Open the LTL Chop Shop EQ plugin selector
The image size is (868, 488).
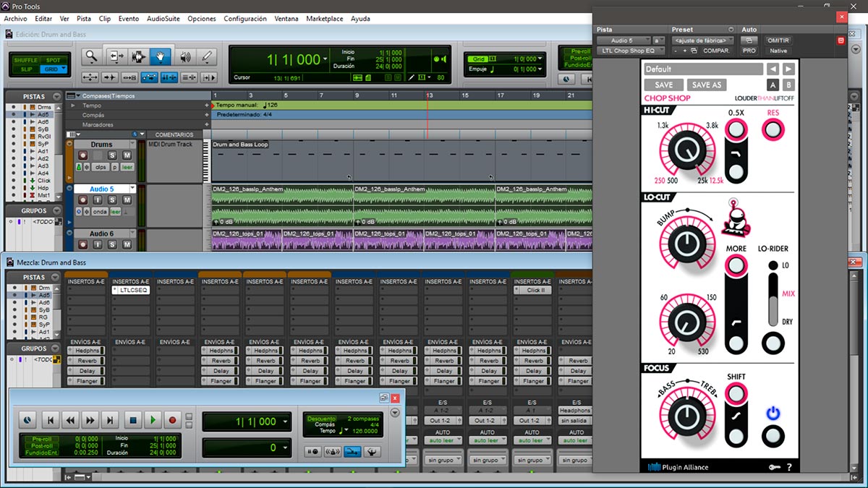point(630,51)
